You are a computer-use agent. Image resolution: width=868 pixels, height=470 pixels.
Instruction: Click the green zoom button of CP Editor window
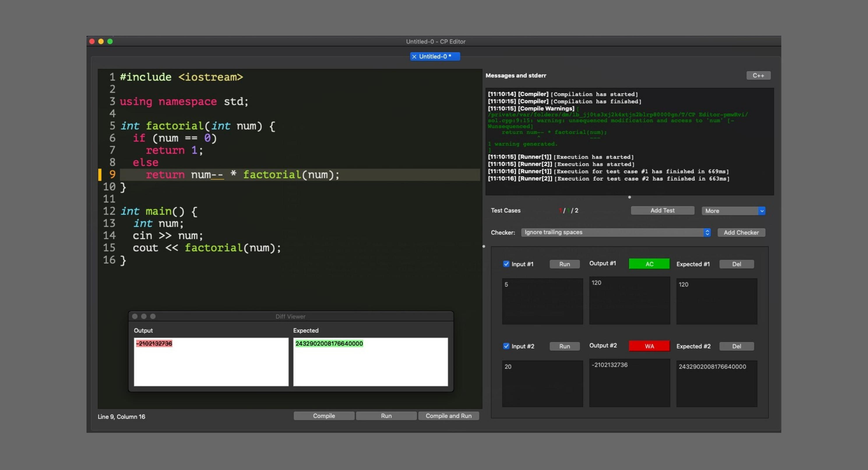[x=110, y=41]
